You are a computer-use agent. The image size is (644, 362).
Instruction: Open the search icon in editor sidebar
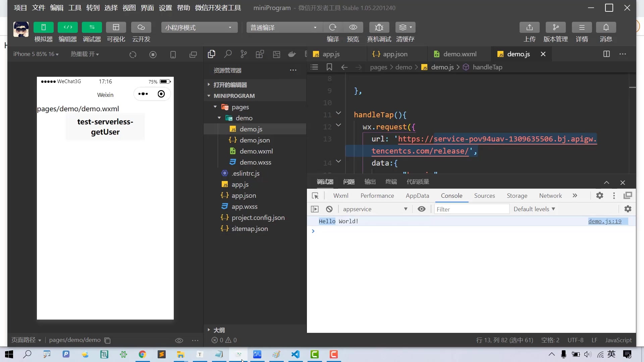228,54
